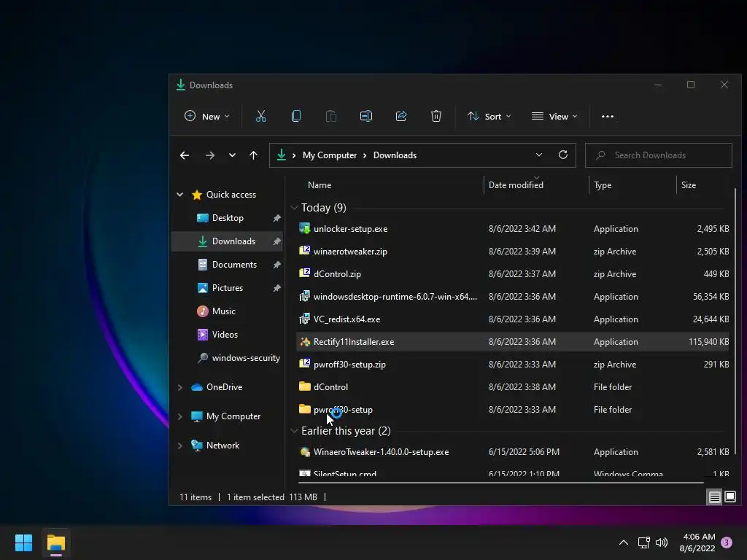The height and width of the screenshot is (560, 747).
Task: Select WinaeroTweaker-1.40.0.0-setup.exe icon
Action: click(x=304, y=452)
